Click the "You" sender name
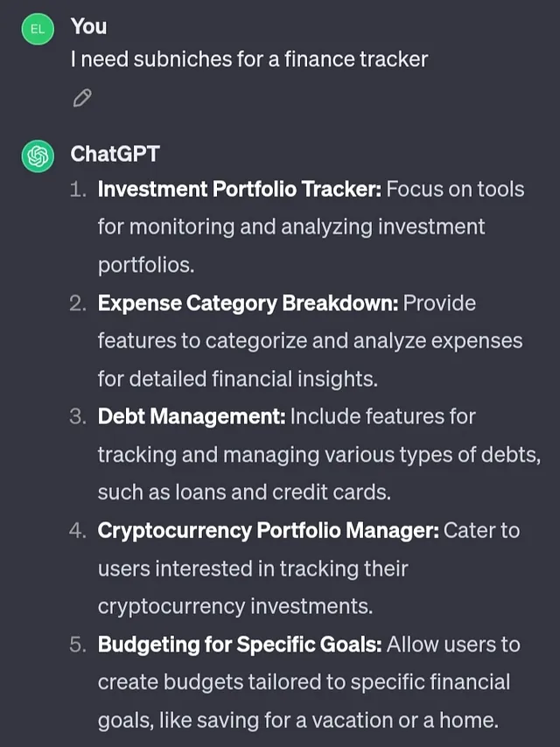The image size is (560, 747). (x=88, y=26)
